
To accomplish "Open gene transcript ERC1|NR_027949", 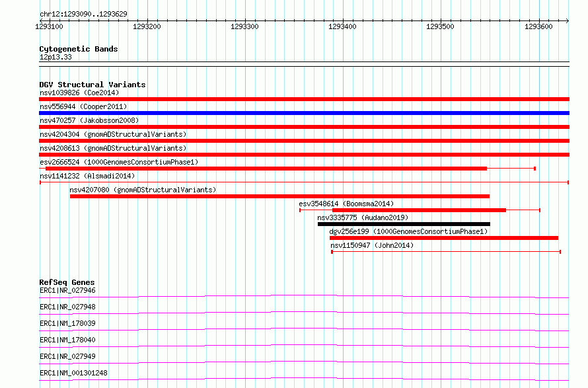I will tap(67, 356).
